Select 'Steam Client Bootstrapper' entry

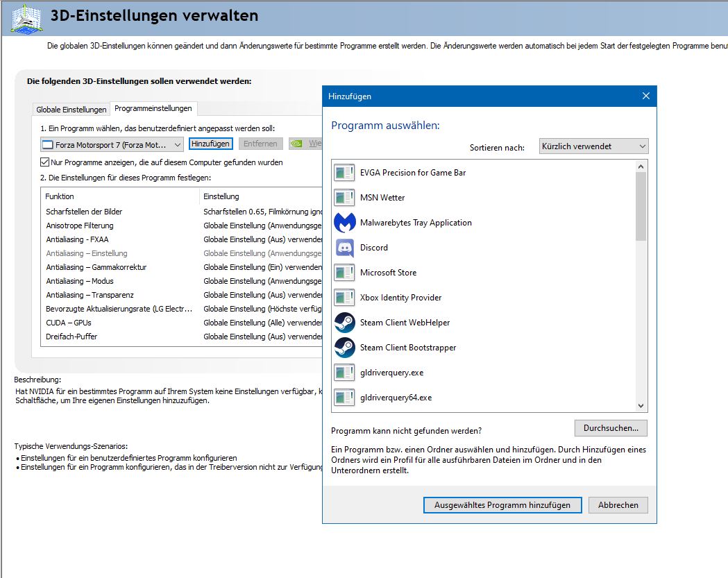[x=483, y=348]
